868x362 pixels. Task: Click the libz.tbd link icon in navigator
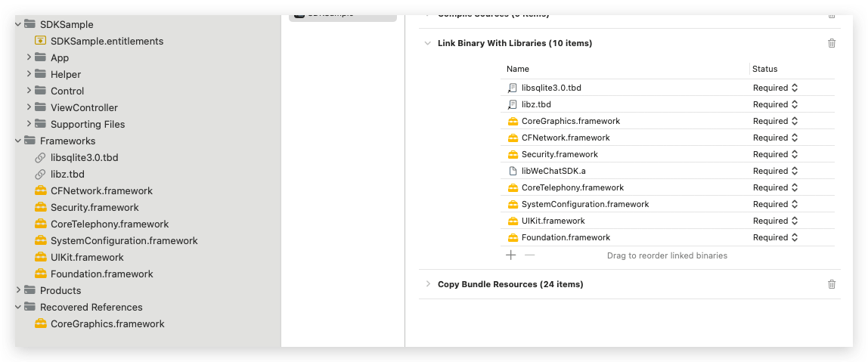40,175
